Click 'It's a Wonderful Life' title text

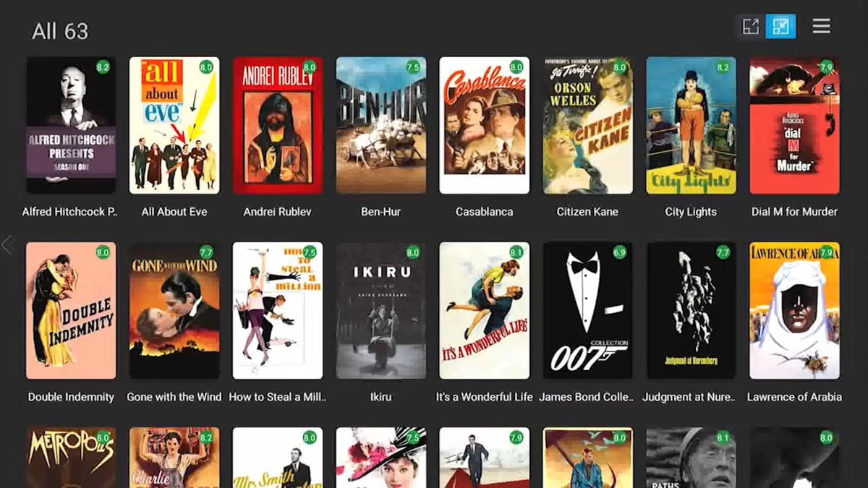[485, 397]
